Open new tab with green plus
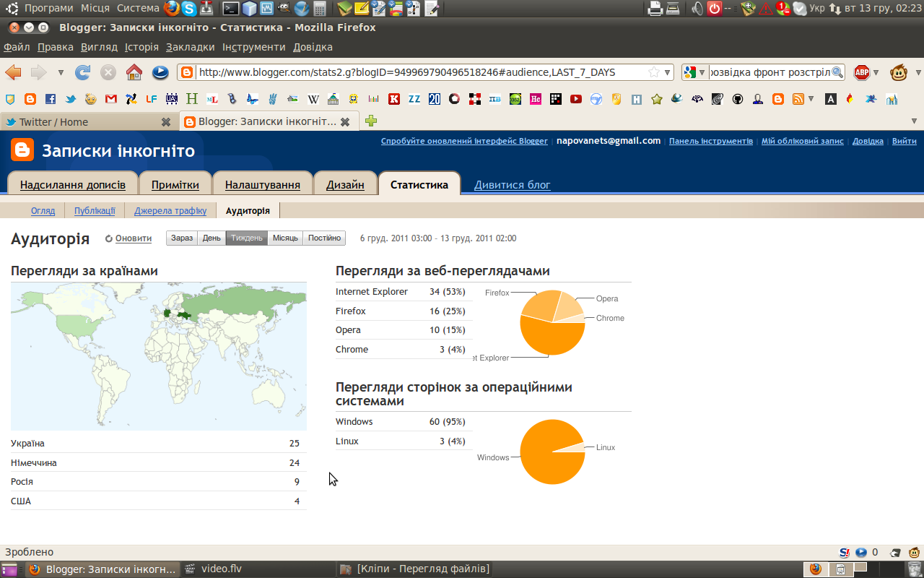 (371, 121)
